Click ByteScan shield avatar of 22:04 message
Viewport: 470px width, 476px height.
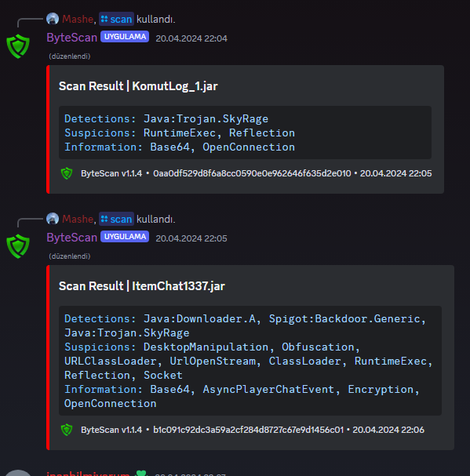[18, 46]
